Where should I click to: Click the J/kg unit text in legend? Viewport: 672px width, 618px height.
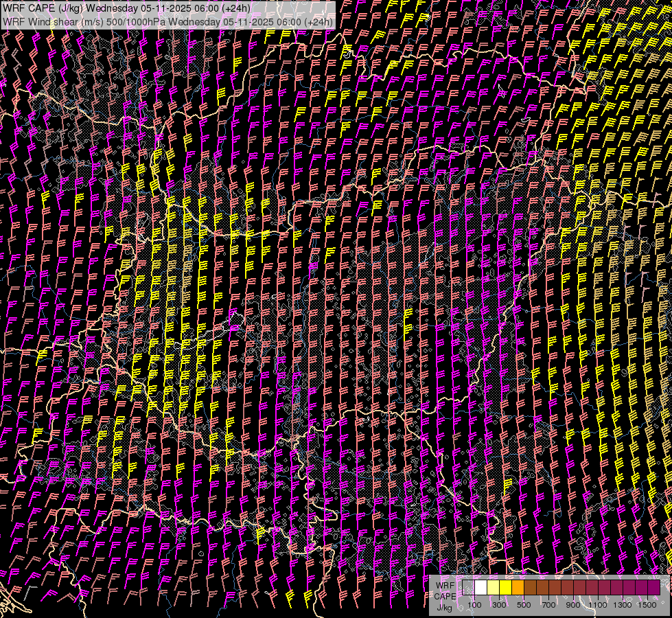444,607
